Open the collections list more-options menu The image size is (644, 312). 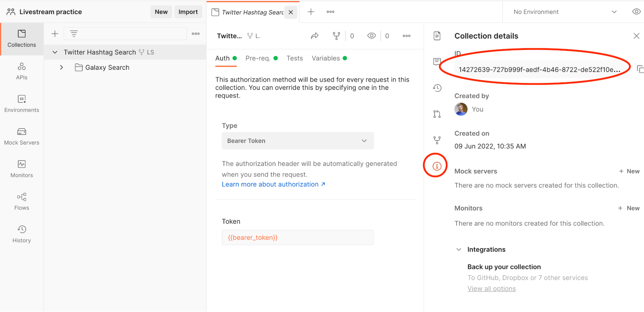(196, 33)
